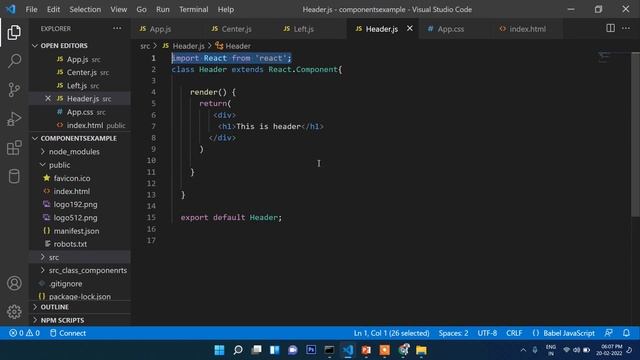Open the Help menu
Screen dimensions: 640x360
click(x=226, y=9)
